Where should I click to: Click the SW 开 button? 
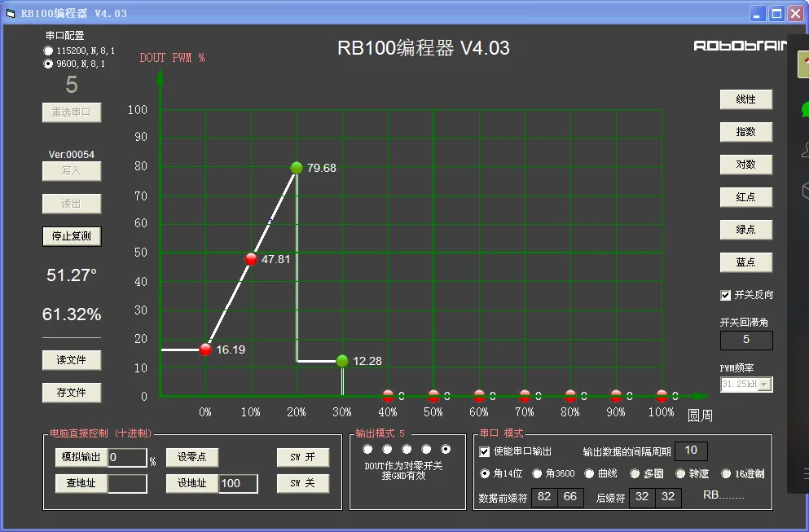303,457
